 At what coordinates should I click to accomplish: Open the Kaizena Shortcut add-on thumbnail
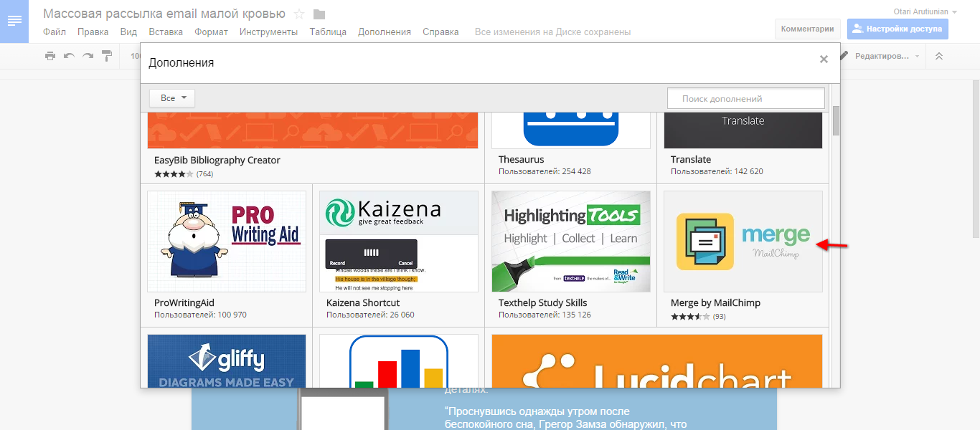pyautogui.click(x=399, y=242)
